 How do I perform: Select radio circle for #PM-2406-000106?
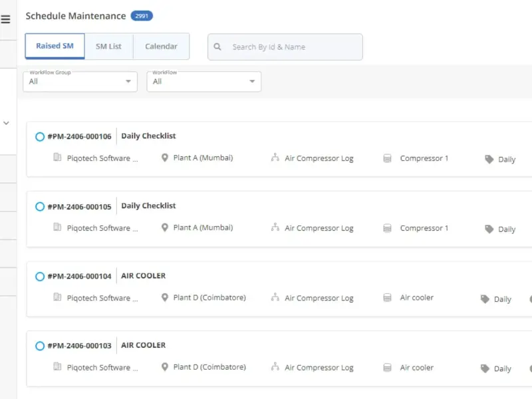(40, 137)
